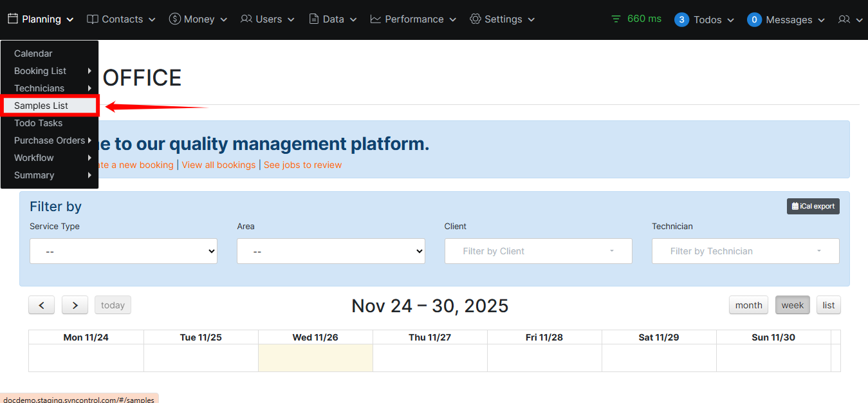Switch calendar to list view
Image resolution: width=868 pixels, height=403 pixels.
pyautogui.click(x=828, y=305)
